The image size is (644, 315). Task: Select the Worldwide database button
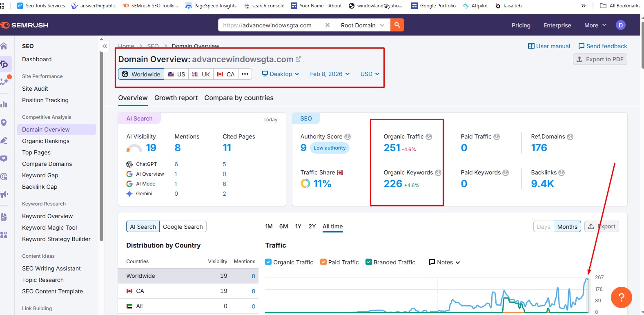point(141,74)
